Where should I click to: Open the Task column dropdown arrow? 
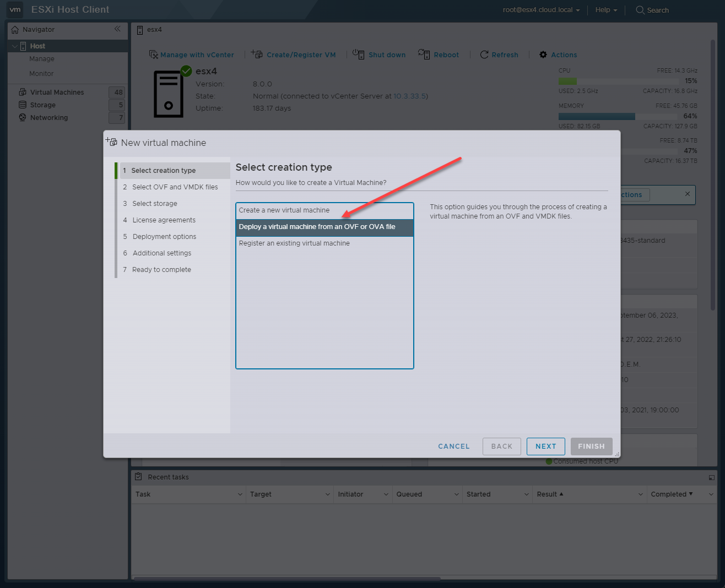tap(240, 494)
